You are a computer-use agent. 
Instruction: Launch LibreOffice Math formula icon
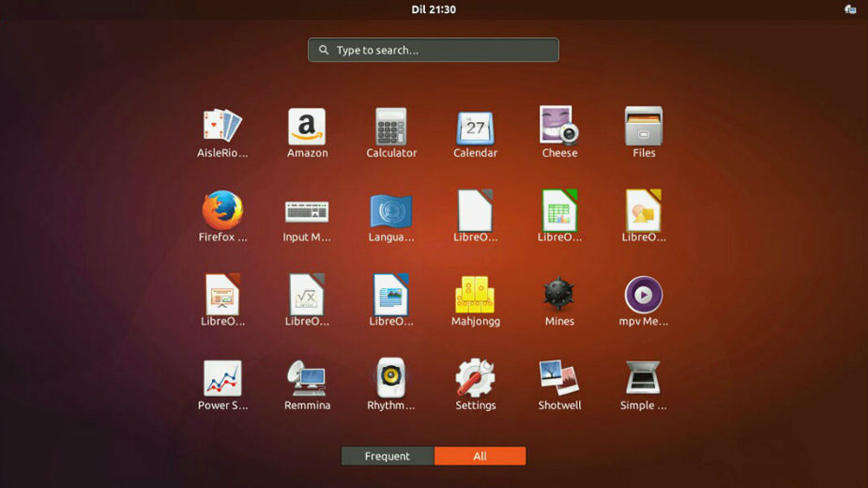[x=307, y=295]
